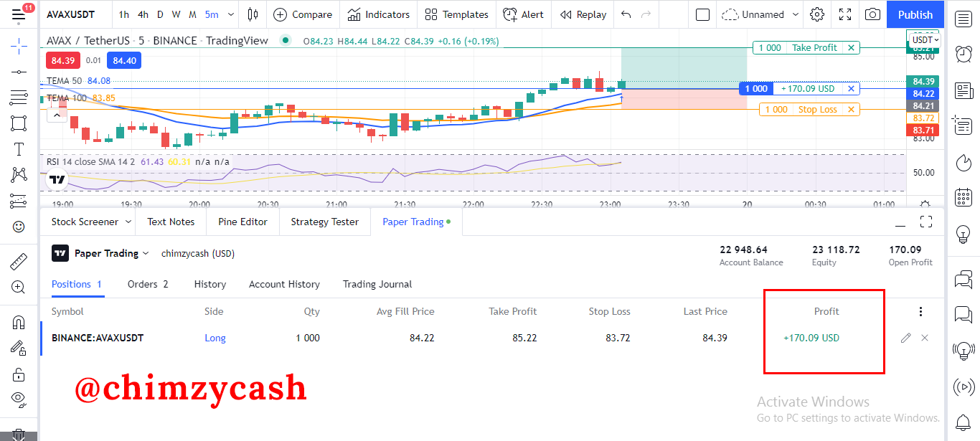Select the 4h timeframe

[143, 14]
